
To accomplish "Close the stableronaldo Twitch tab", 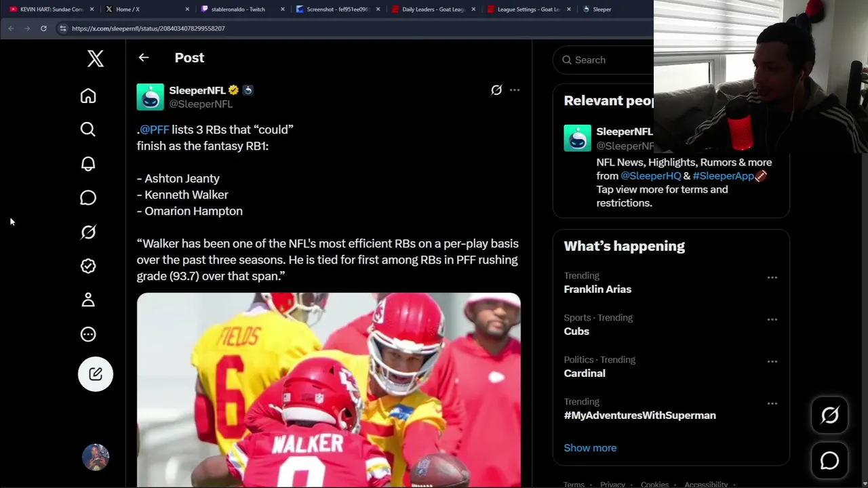I will 283,9.
